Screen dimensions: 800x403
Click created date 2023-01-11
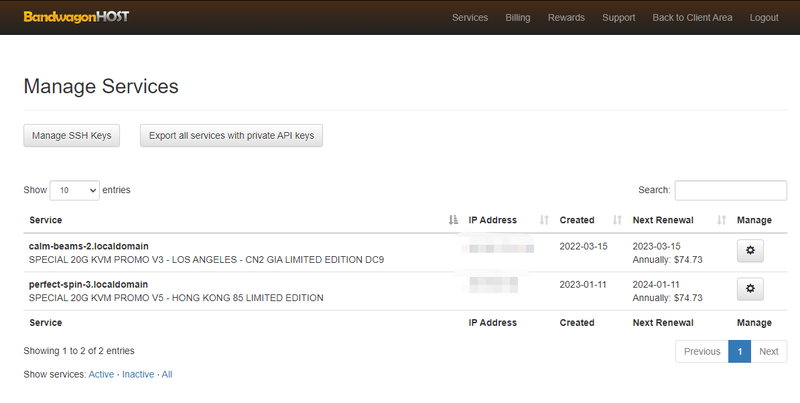click(x=583, y=285)
